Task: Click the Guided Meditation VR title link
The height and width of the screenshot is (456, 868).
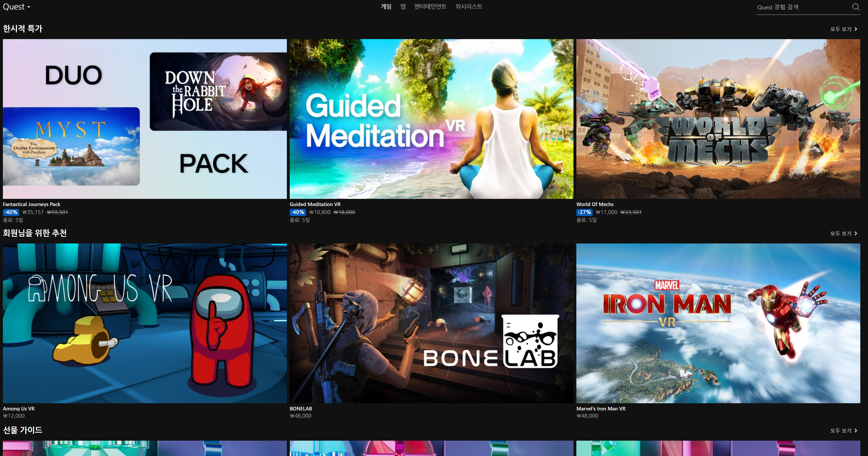Action: 315,204
